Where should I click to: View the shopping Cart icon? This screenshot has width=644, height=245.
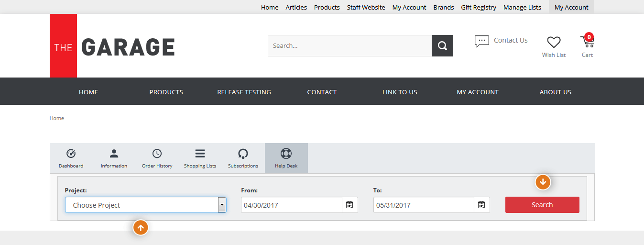click(587, 42)
